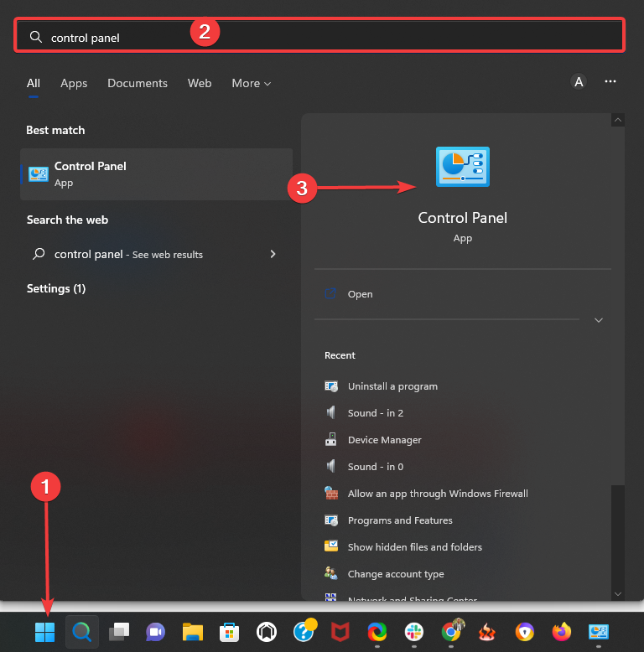The width and height of the screenshot is (644, 652).
Task: Open the user account avatar A
Action: 579,82
